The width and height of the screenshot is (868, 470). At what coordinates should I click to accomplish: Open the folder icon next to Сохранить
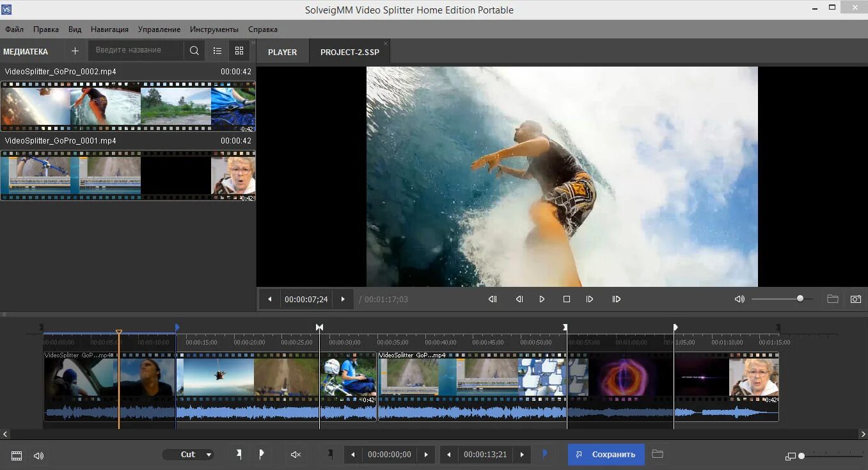(658, 454)
